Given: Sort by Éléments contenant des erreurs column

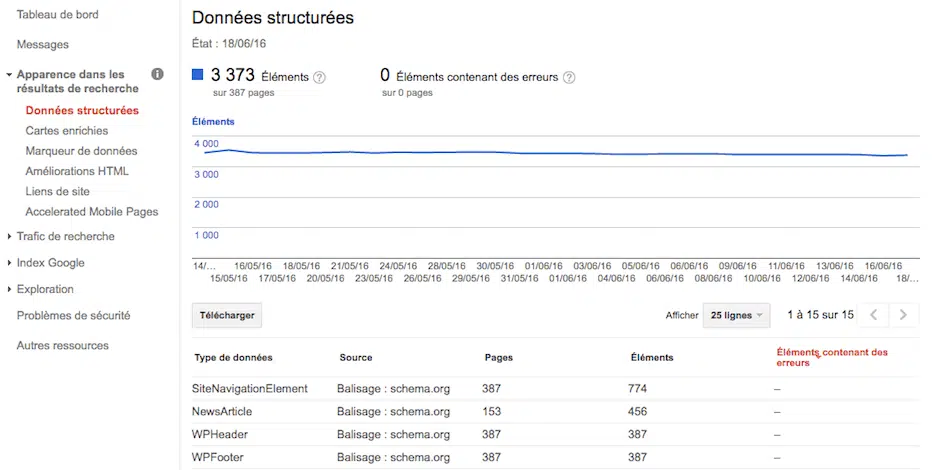Looking at the screenshot, I should 832,357.
